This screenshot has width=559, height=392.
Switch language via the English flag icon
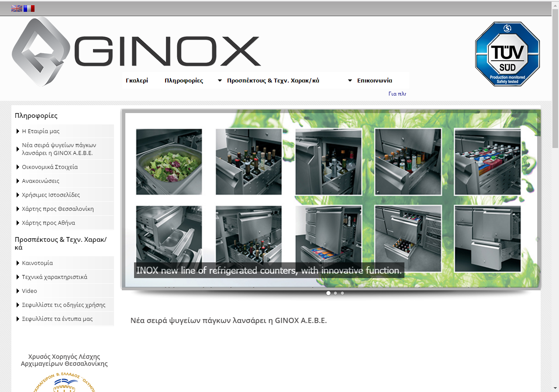pyautogui.click(x=17, y=8)
